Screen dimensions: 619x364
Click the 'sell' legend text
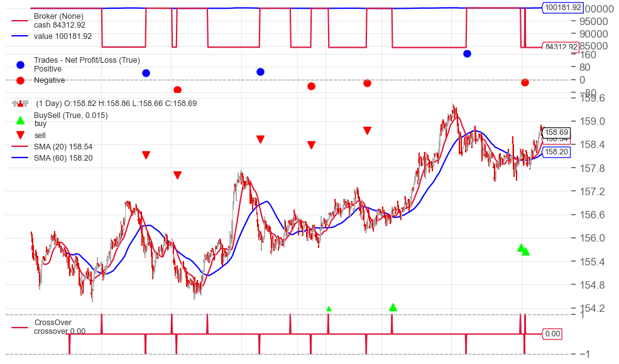pos(40,136)
